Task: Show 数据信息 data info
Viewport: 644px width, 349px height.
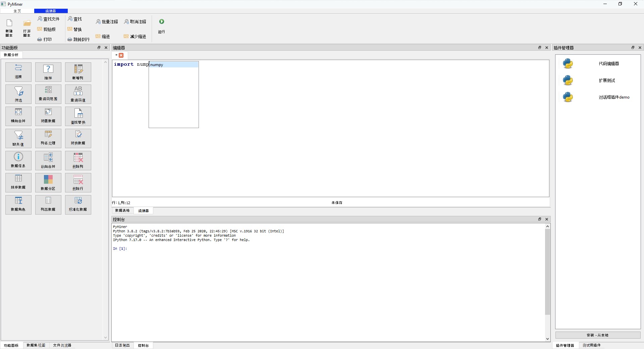Action: pyautogui.click(x=18, y=160)
